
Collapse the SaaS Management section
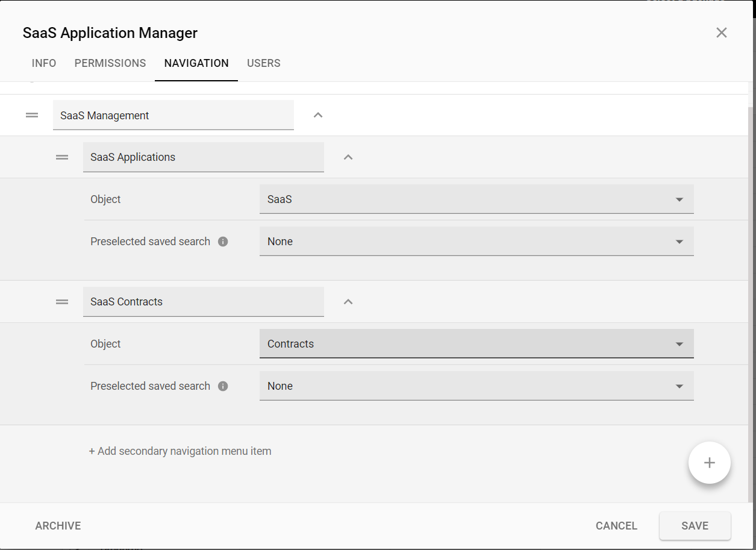point(317,114)
